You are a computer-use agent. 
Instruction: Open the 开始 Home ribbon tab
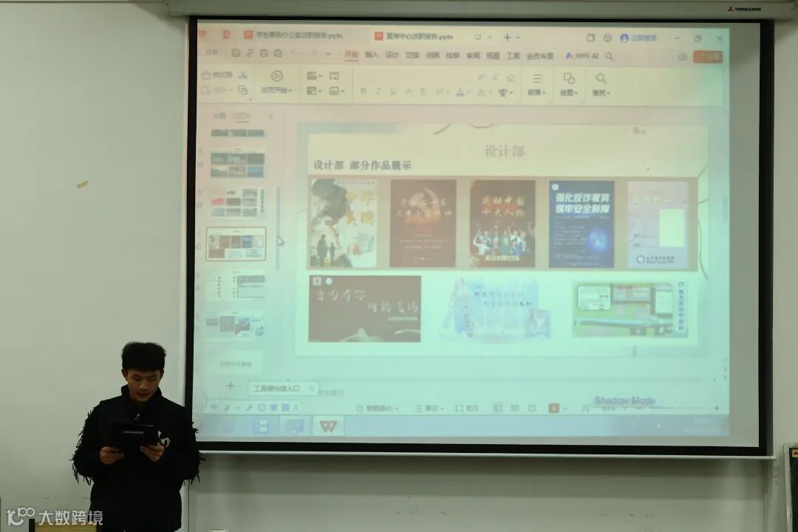click(351, 55)
